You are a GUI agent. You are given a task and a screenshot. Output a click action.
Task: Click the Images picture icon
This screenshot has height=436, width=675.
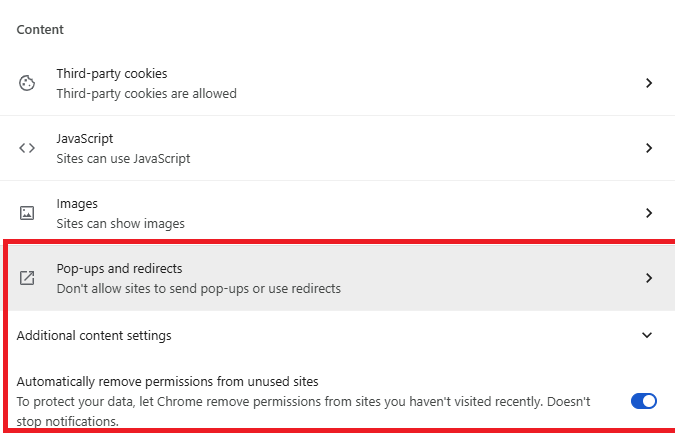point(27,213)
